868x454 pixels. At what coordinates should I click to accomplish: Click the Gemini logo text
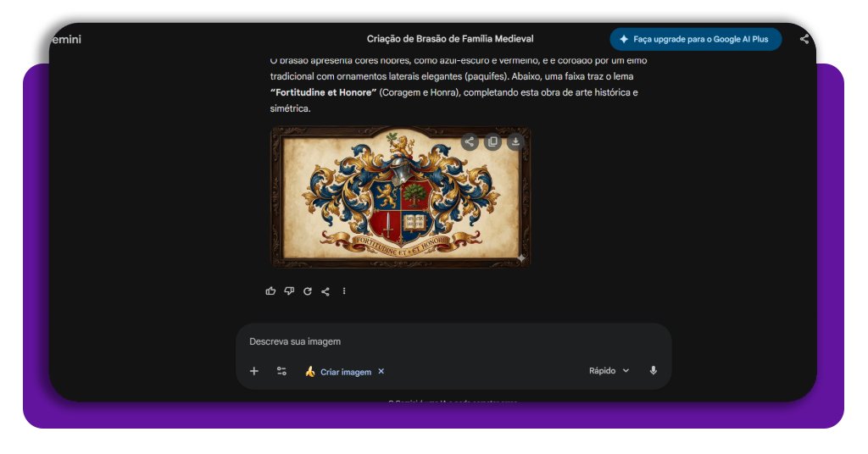click(66, 39)
